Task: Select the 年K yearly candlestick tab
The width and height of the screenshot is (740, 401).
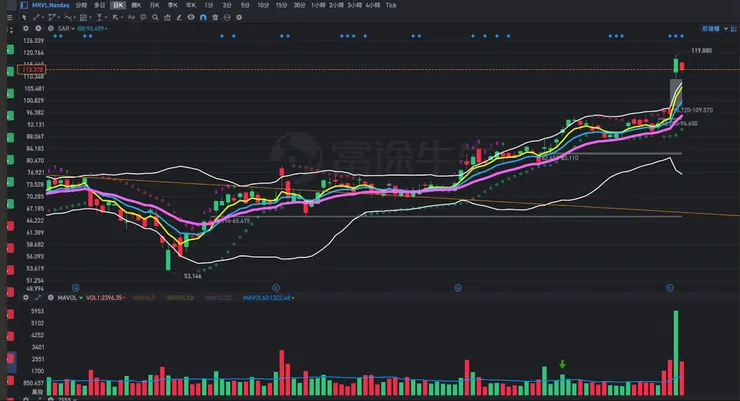Action: (191, 5)
